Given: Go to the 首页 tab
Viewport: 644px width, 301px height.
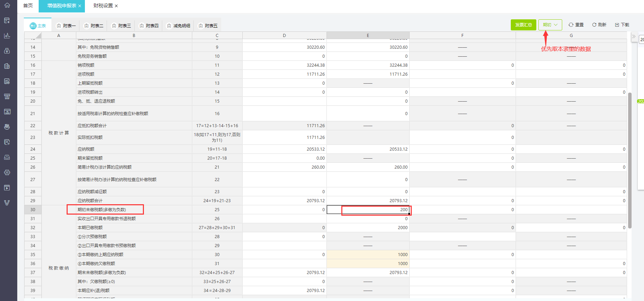Looking at the screenshot, I should click(28, 6).
